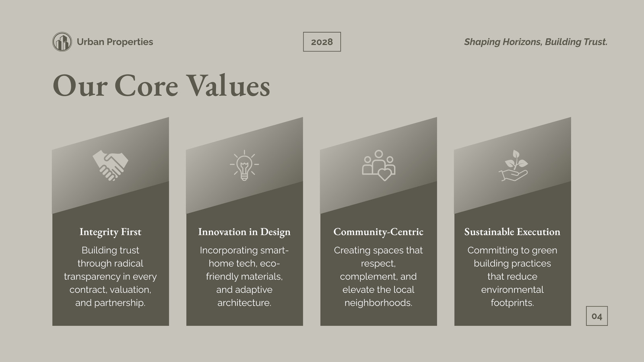Select the Our Core Values heading
The height and width of the screenshot is (362, 644).
(161, 86)
